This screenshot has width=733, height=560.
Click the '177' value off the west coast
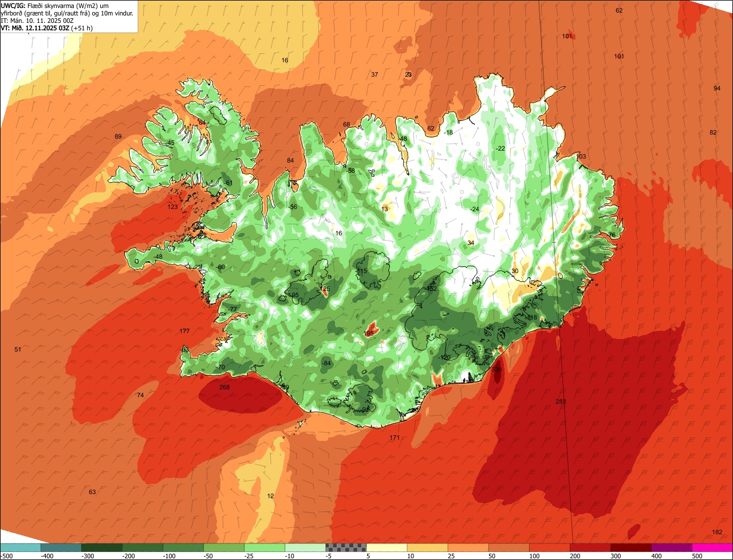pyautogui.click(x=184, y=331)
